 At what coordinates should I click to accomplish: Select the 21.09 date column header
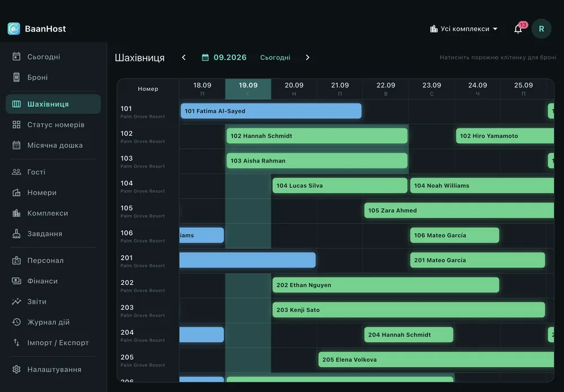340,89
